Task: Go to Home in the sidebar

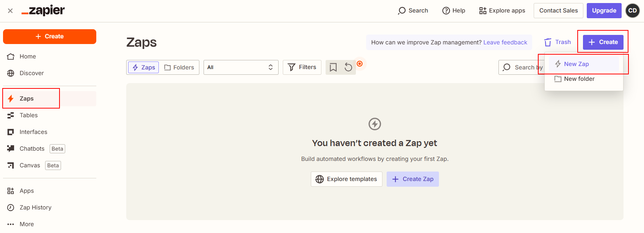Action: [x=50, y=57]
